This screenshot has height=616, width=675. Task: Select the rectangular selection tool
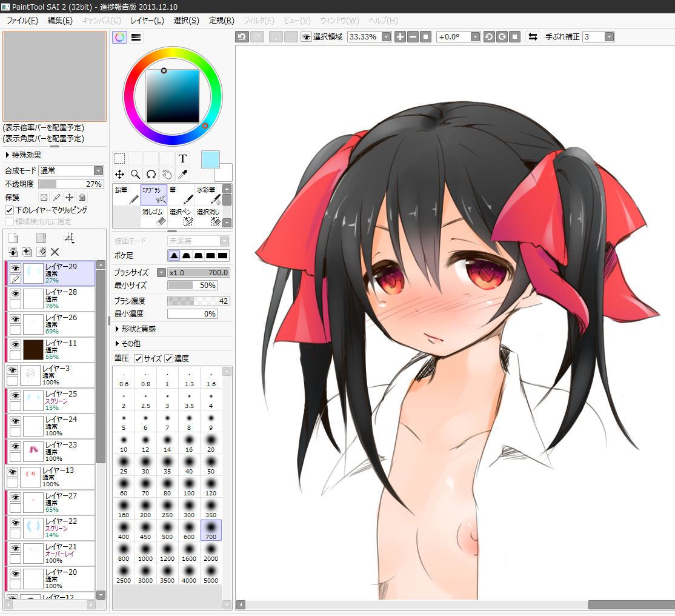(x=120, y=158)
